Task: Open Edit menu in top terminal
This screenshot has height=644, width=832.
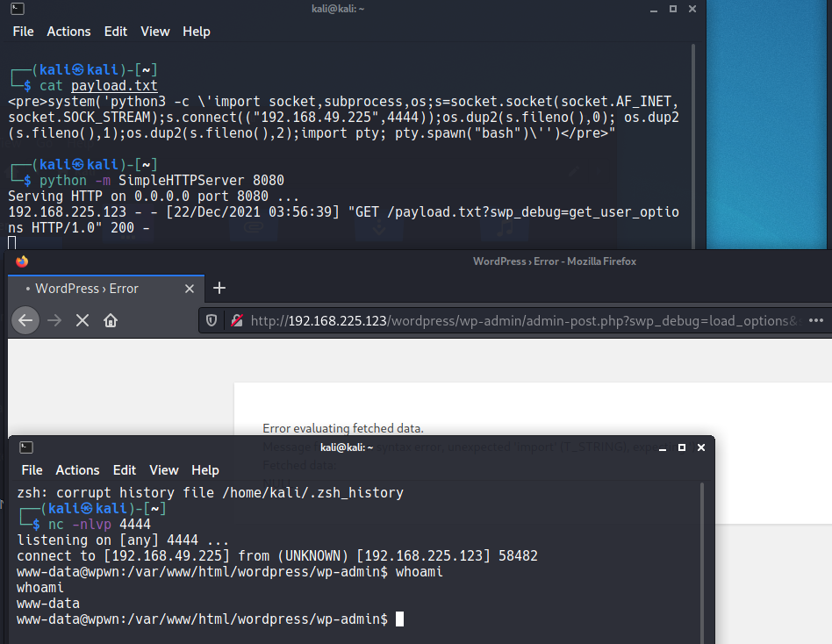Action: point(115,32)
